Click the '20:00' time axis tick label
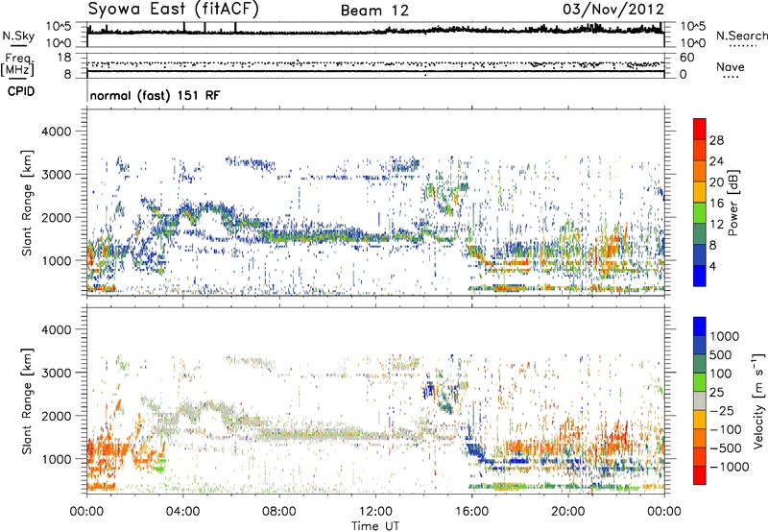This screenshot has height=532, width=768. point(568,512)
